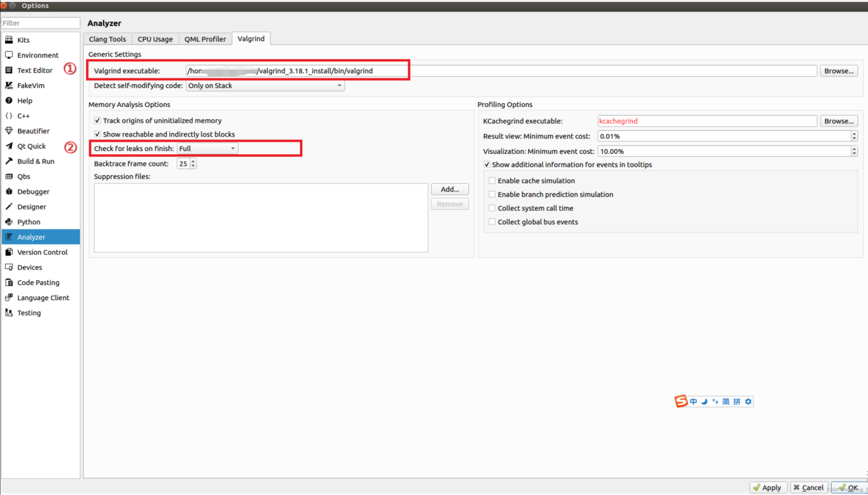Image resolution: width=868 pixels, height=495 pixels.
Task: Open the Build & Run hammer icon
Action: coord(9,161)
